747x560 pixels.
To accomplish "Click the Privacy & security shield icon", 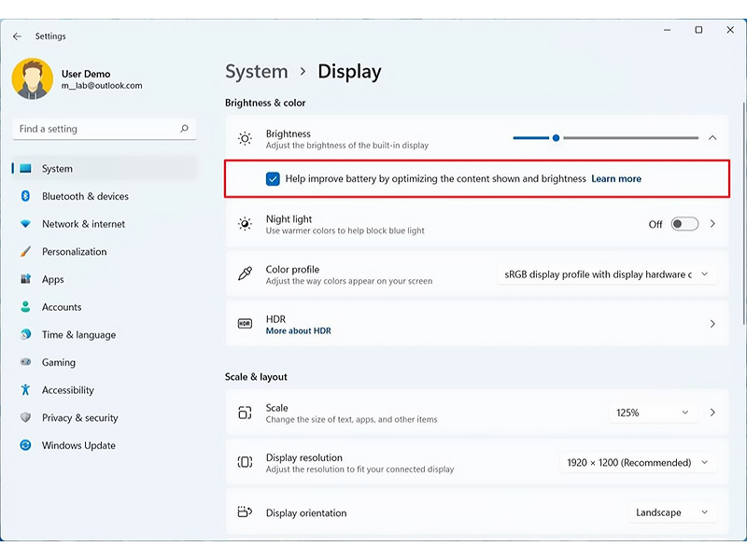I will pyautogui.click(x=26, y=417).
